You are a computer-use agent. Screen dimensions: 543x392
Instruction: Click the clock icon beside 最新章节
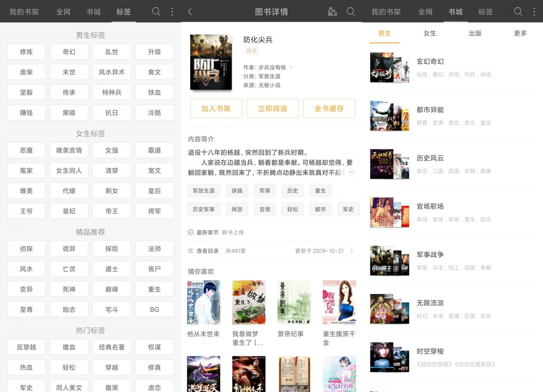pos(190,232)
